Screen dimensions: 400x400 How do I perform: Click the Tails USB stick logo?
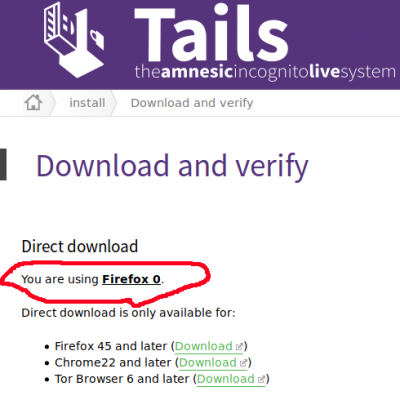74,40
